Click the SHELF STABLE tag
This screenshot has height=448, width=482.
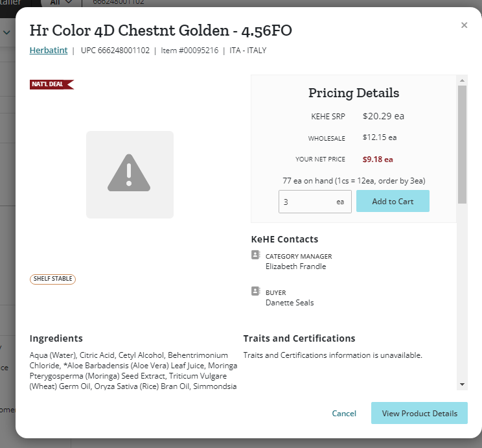tap(52, 279)
